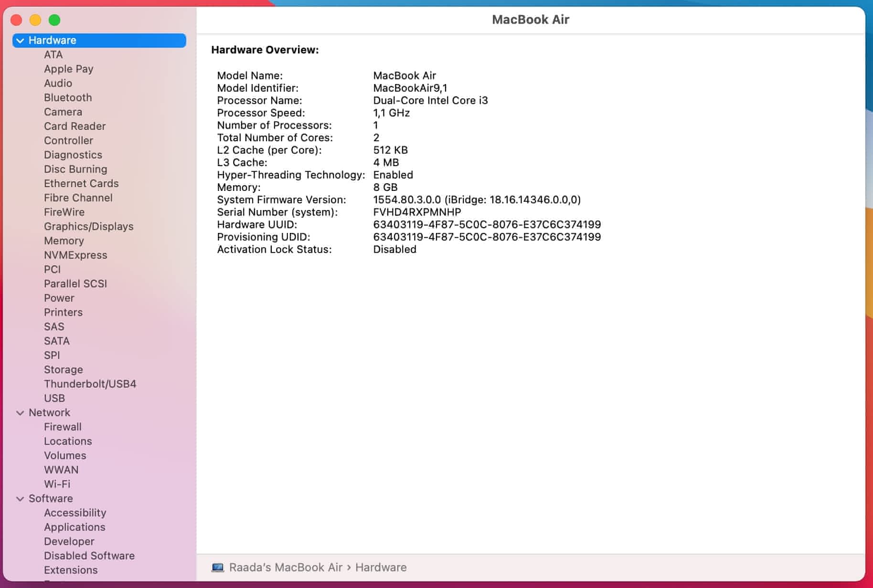Image resolution: width=873 pixels, height=588 pixels.
Task: Click the Hardware Overview heading
Action: click(x=265, y=50)
